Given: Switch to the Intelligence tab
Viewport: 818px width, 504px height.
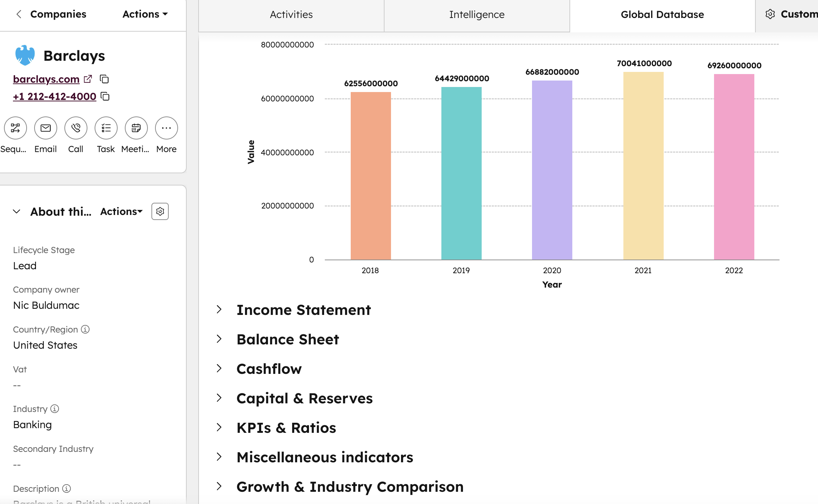Looking at the screenshot, I should [477, 15].
